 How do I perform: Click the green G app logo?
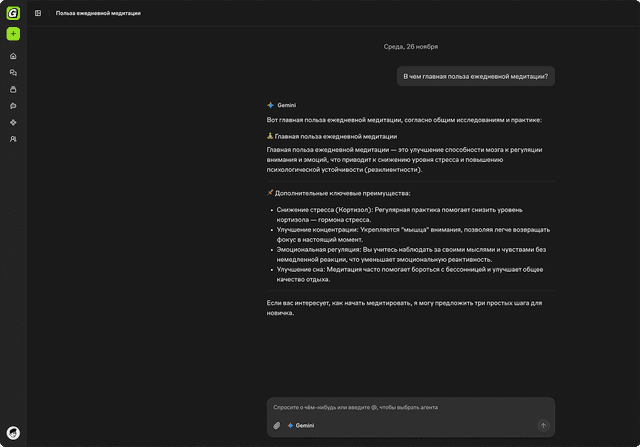click(13, 13)
